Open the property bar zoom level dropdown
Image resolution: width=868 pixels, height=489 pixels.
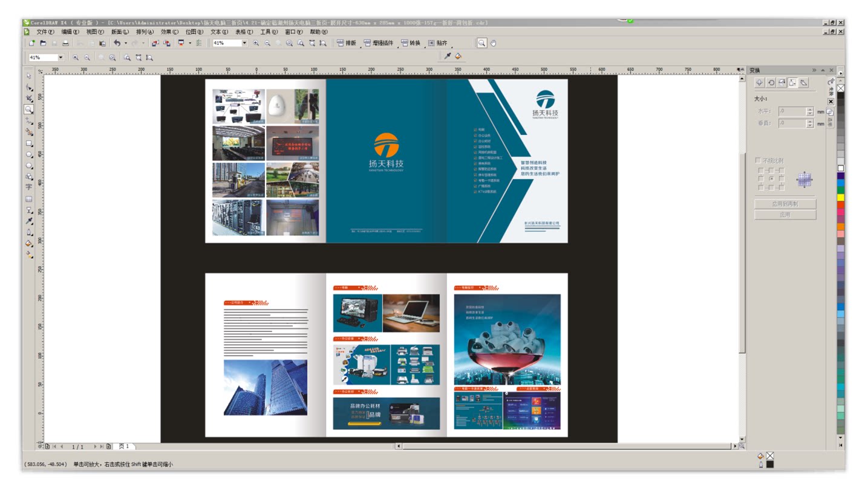click(60, 57)
